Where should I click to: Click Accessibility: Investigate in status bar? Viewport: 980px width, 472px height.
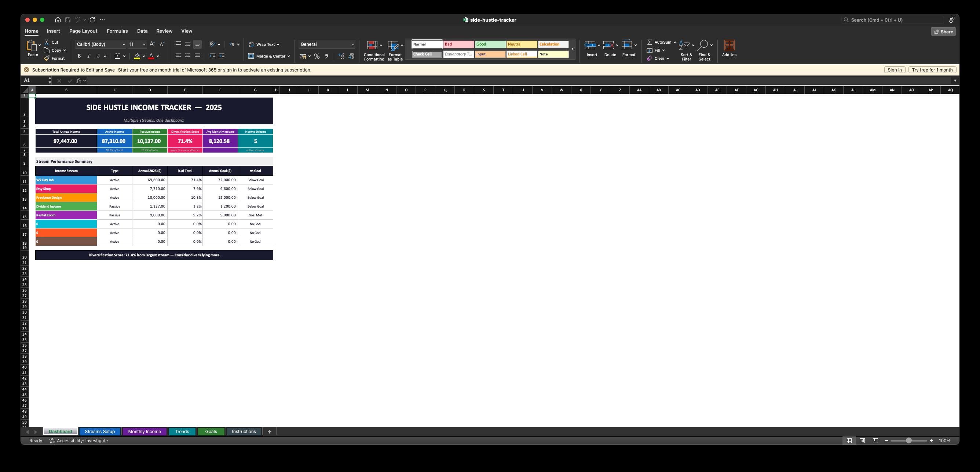[x=79, y=440]
